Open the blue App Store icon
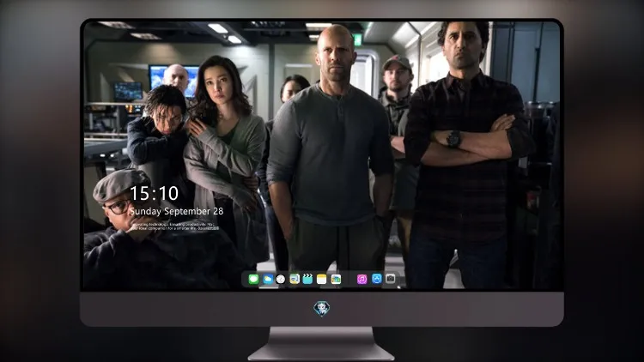 point(377,279)
